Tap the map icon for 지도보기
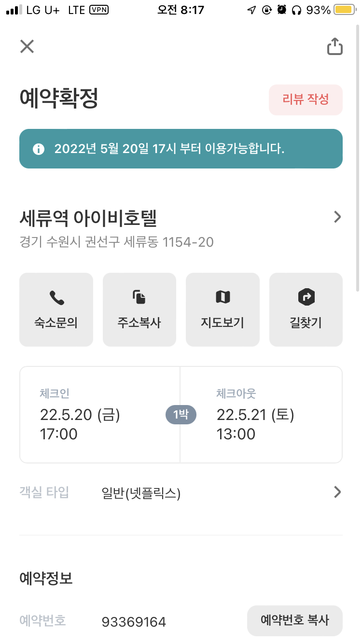This screenshot has height=644, width=362. tap(223, 297)
